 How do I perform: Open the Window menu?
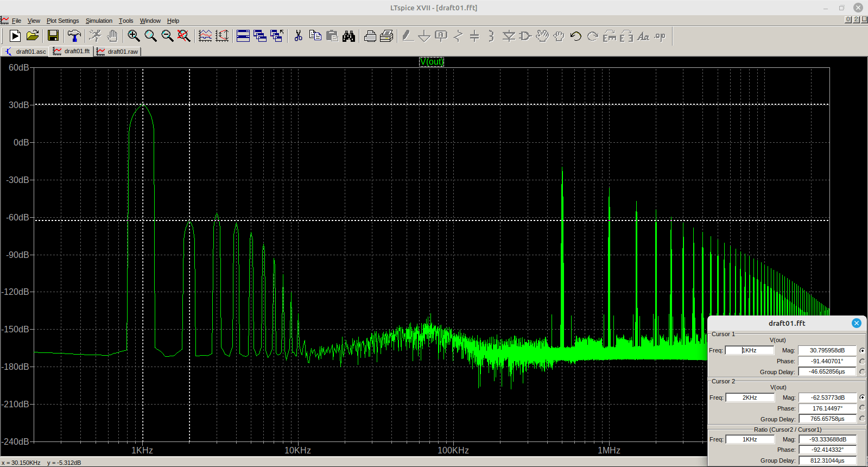tap(150, 21)
